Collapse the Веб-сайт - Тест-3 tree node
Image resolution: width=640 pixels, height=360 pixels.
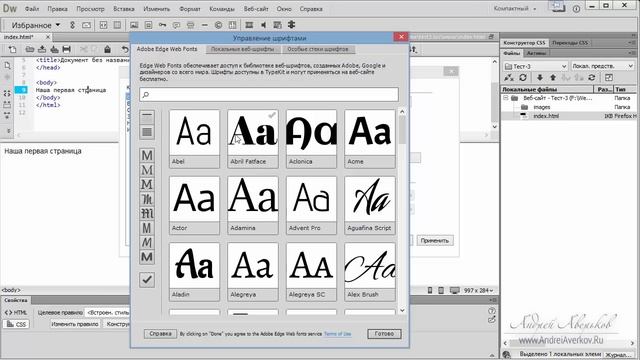[506, 98]
